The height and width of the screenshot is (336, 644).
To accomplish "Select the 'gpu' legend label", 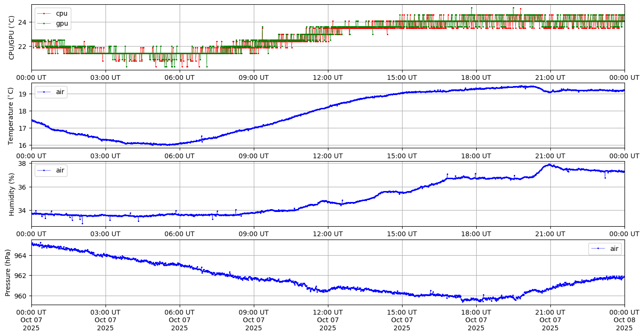I will tap(62, 23).
